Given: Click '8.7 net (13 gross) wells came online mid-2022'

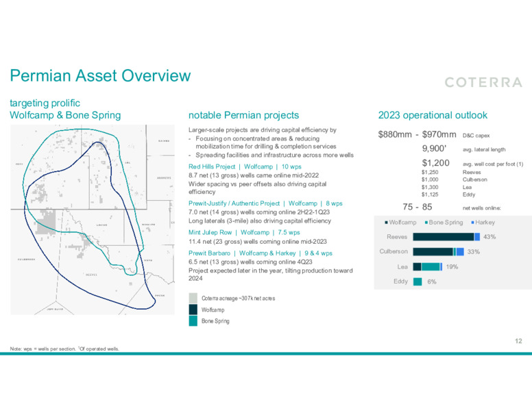Looking at the screenshot, I should [x=254, y=175].
